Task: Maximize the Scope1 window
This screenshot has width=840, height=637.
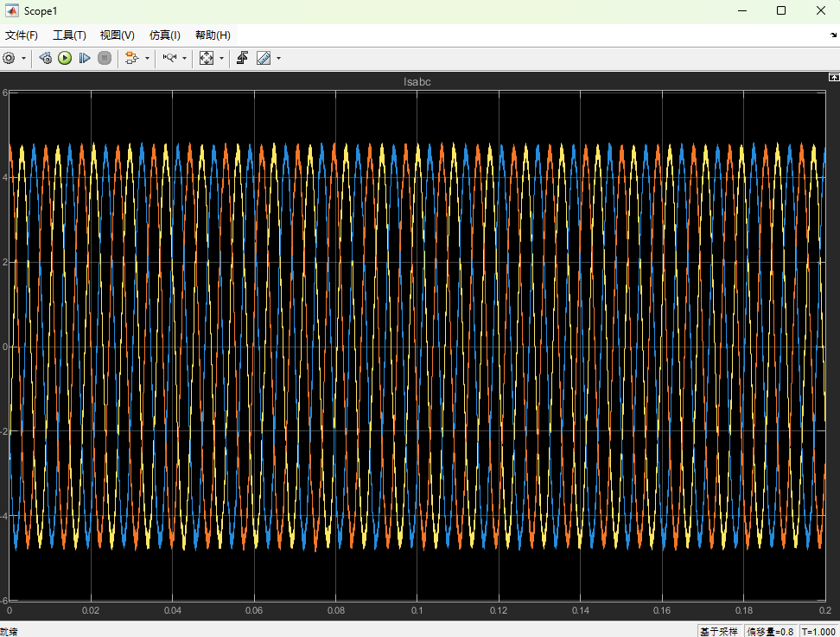Action: point(781,10)
